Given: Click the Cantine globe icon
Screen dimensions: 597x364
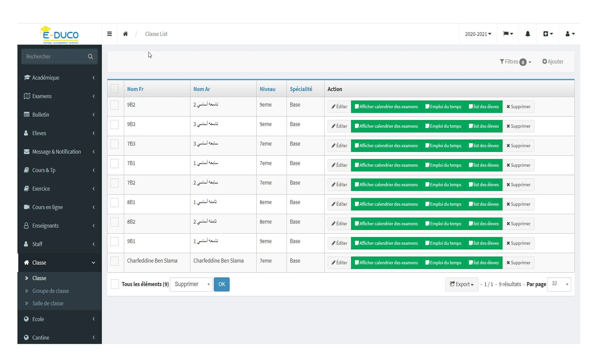Looking at the screenshot, I should click(x=27, y=337).
